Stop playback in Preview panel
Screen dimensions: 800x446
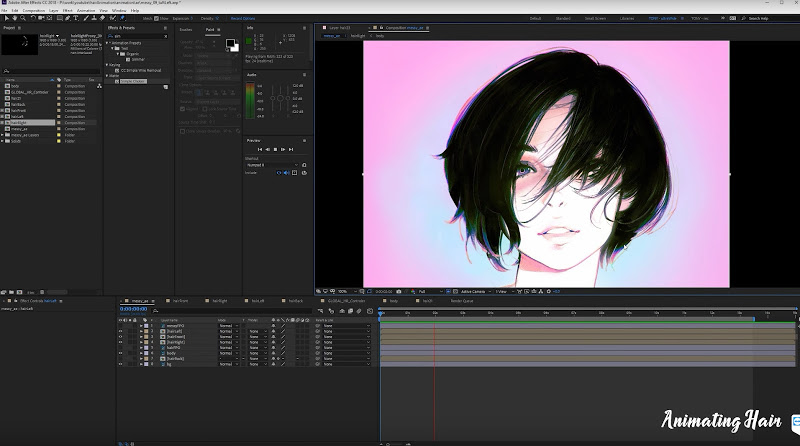pos(276,150)
